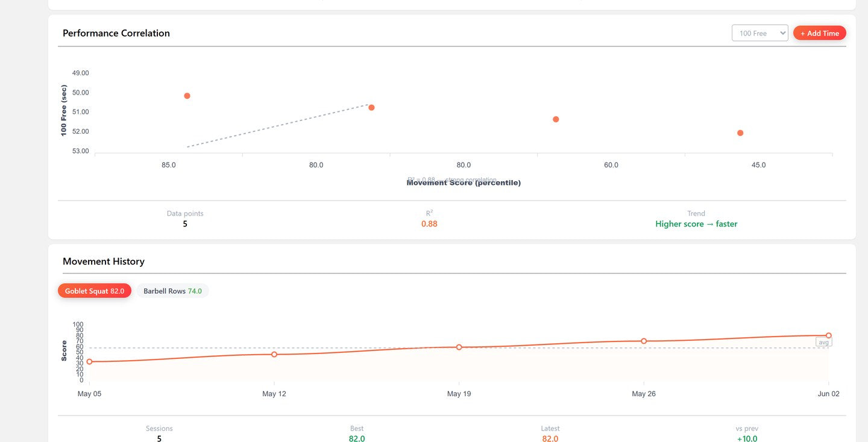Click the Sessions stat label
Image resolution: width=868 pixels, height=442 pixels.
coord(159,429)
